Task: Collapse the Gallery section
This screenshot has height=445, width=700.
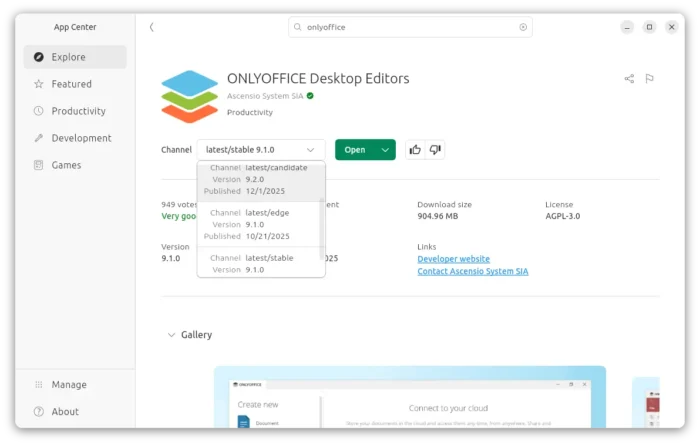Action: coord(168,335)
